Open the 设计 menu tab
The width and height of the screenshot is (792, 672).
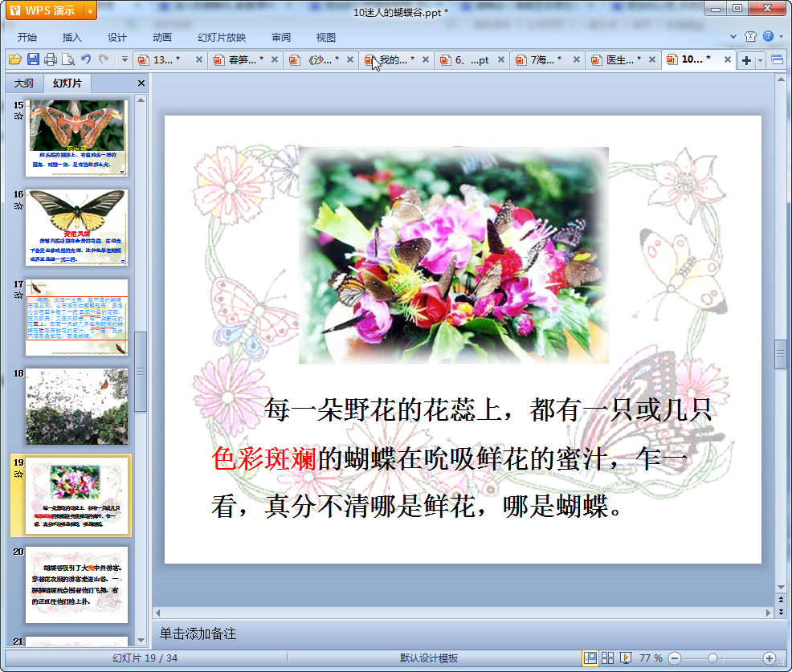pyautogui.click(x=116, y=38)
